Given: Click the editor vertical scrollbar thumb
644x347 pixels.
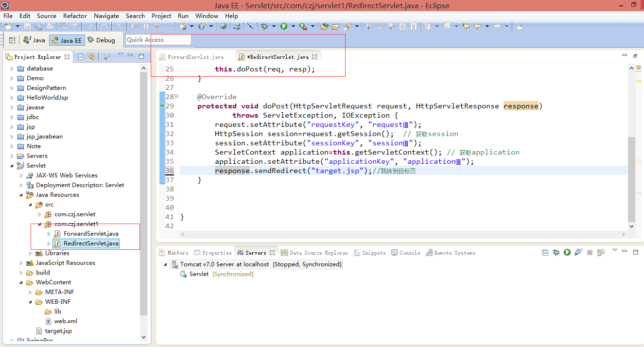Looking at the screenshot, I should click(x=631, y=179).
